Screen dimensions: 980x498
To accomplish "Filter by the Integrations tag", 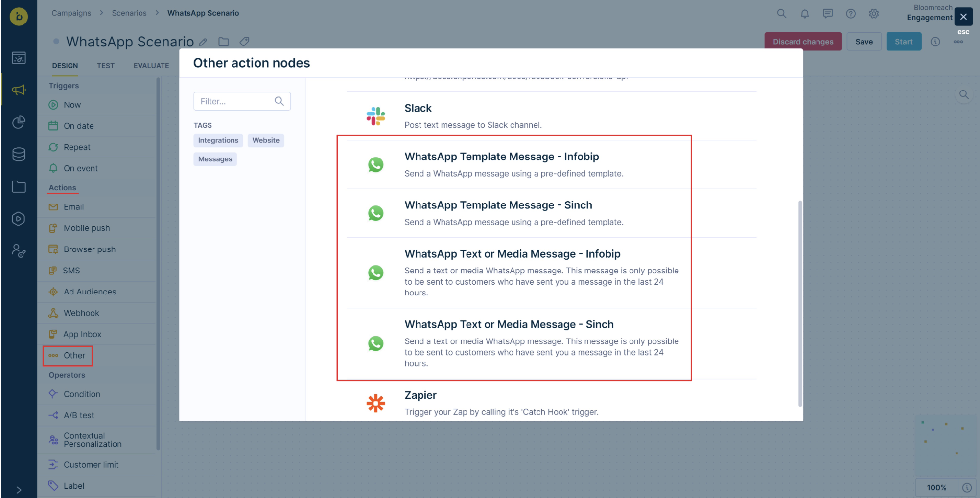I will pyautogui.click(x=218, y=140).
